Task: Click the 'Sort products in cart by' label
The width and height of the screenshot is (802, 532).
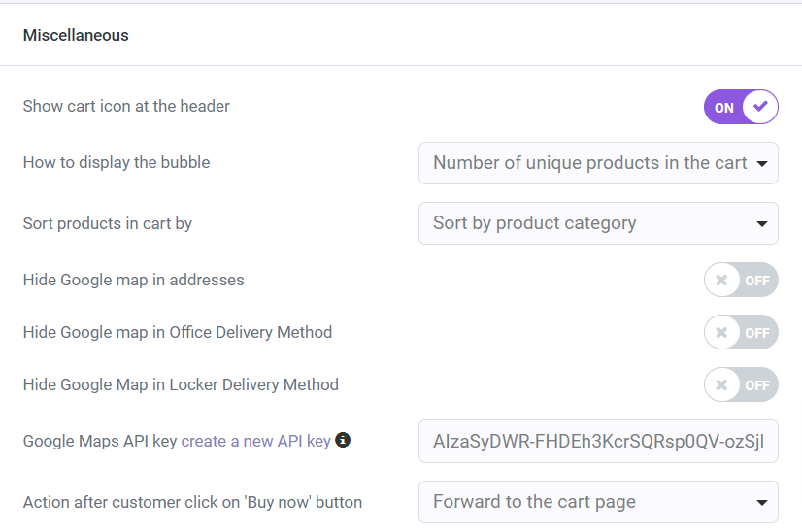Action: click(108, 223)
